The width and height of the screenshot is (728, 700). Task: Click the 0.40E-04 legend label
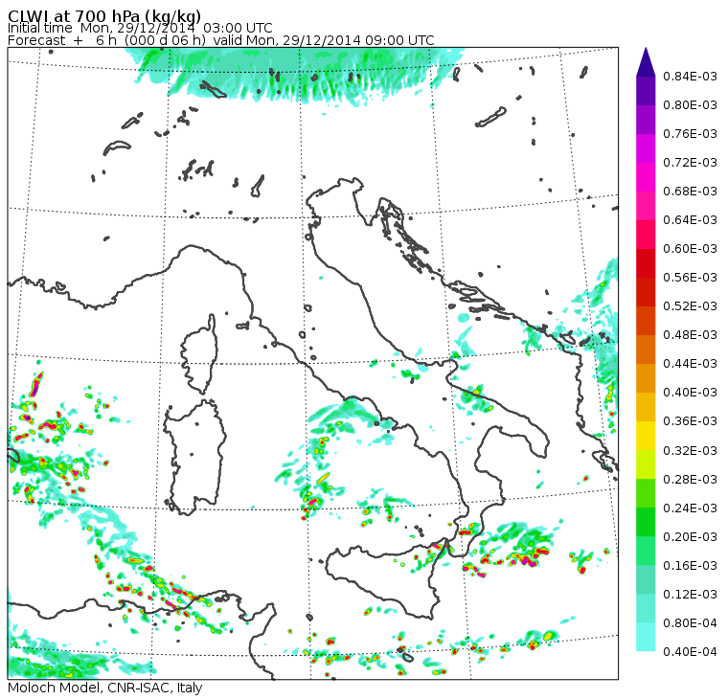tap(690, 652)
